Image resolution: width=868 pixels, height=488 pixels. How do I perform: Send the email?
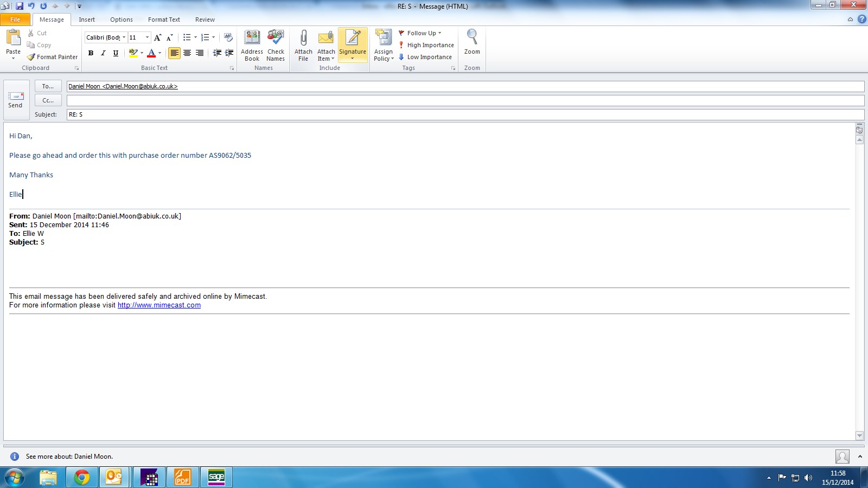[16, 100]
